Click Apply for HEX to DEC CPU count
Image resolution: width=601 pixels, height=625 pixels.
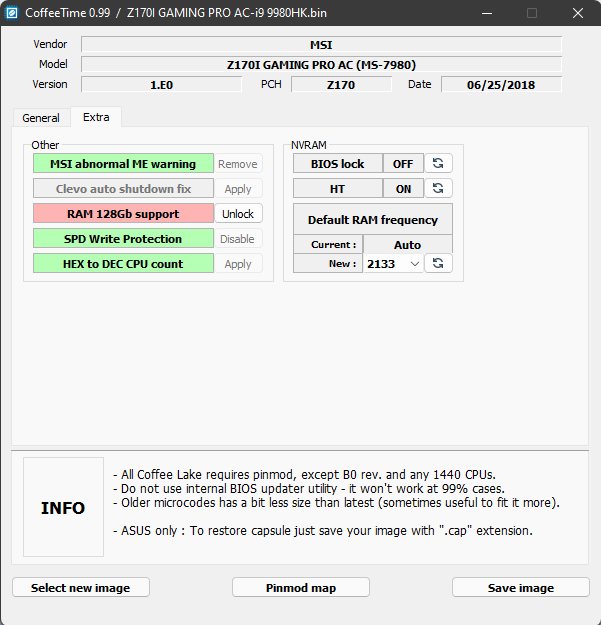[238, 263]
